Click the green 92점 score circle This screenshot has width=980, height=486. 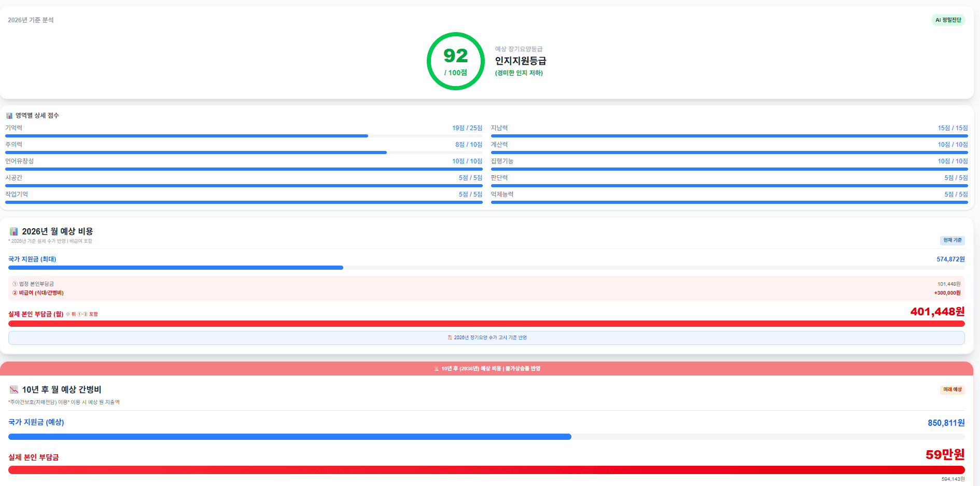455,61
